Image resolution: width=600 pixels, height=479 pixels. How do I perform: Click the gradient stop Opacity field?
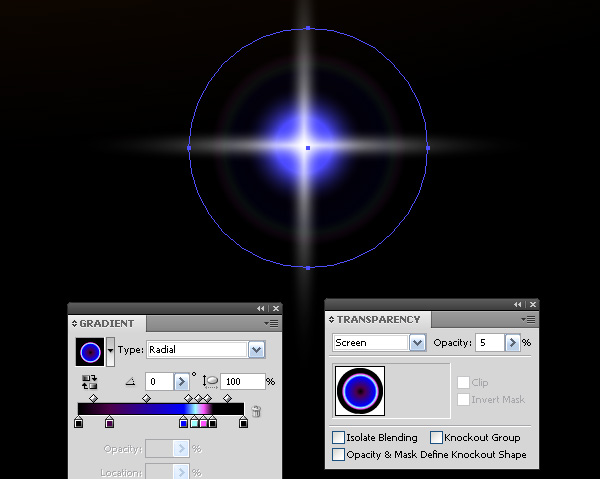click(x=159, y=448)
